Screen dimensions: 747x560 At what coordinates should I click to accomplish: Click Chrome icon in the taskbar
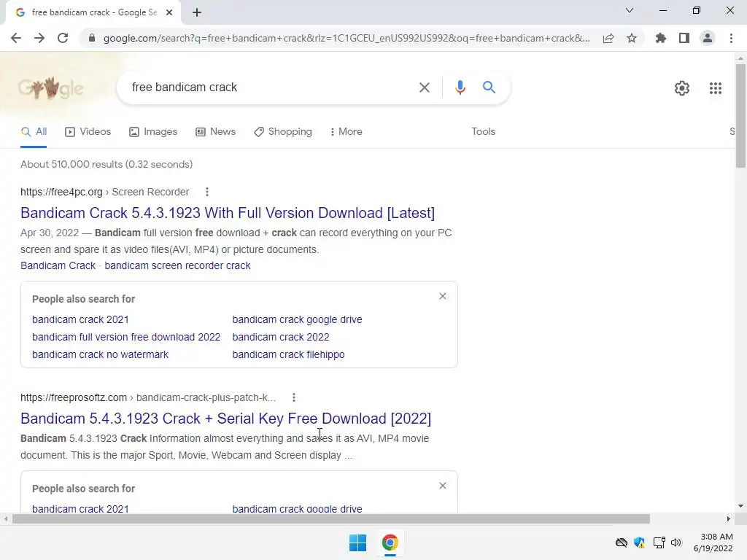(390, 542)
